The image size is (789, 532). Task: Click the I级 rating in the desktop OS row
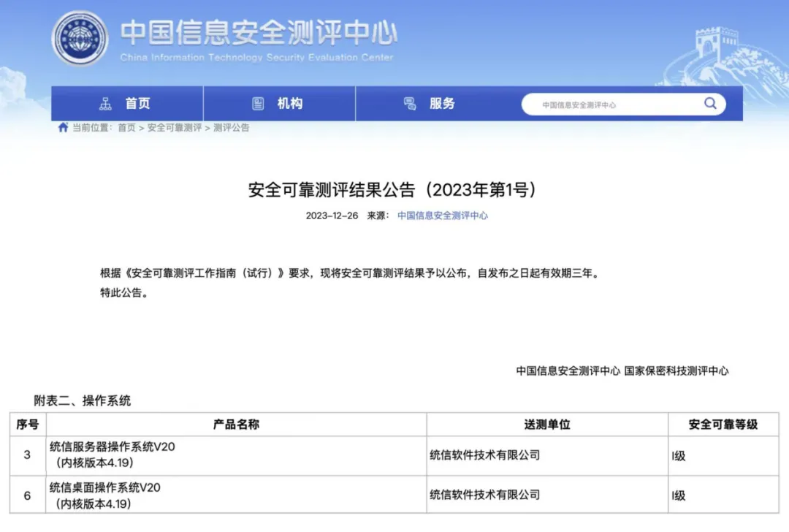(679, 495)
